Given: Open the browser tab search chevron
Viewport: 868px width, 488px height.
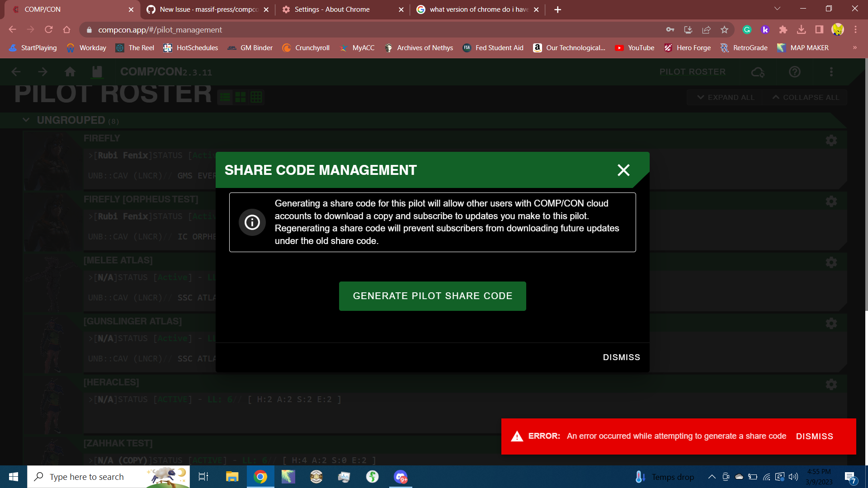Looking at the screenshot, I should [777, 8].
